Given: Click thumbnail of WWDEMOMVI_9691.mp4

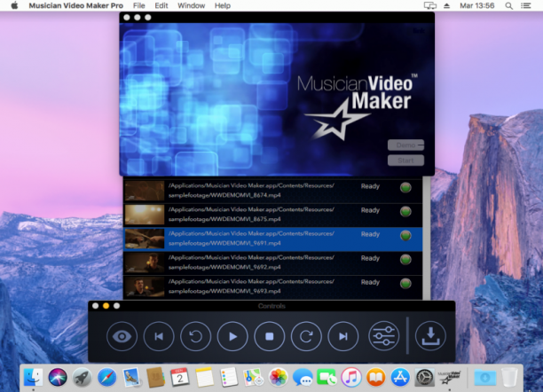Looking at the screenshot, I should pos(145,239).
